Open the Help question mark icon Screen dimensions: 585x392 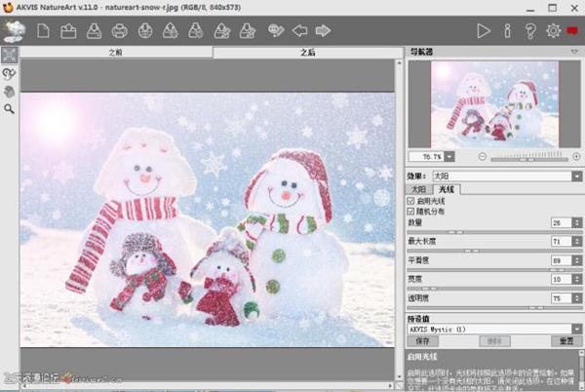tap(530, 31)
